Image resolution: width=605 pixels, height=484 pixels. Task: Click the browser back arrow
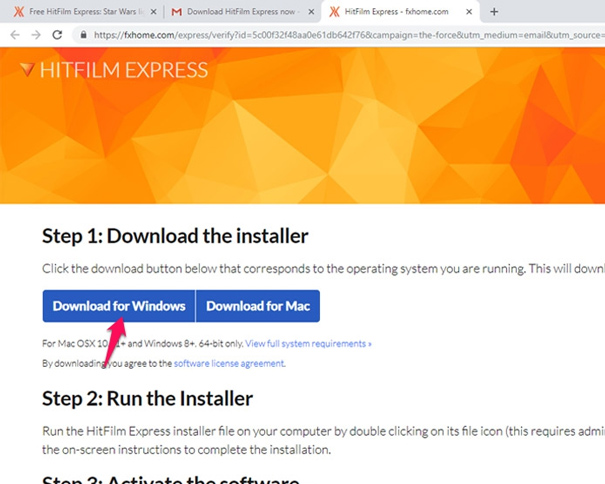tap(15, 35)
